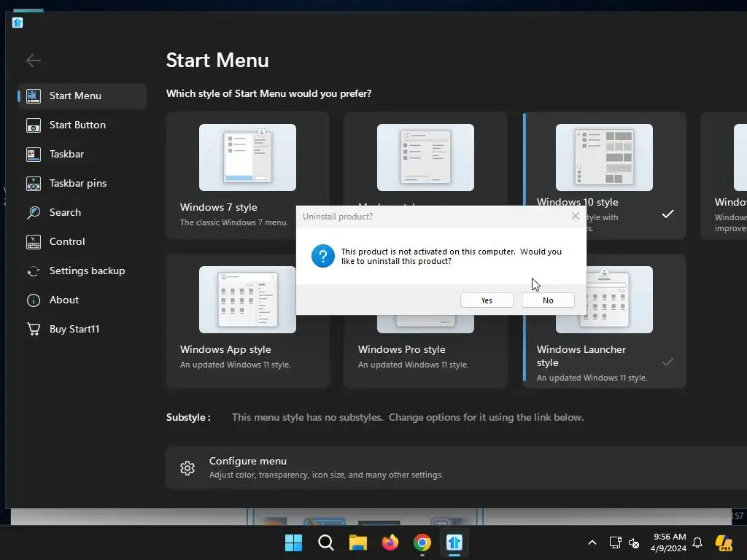Open Configure menu settings link

point(456,467)
